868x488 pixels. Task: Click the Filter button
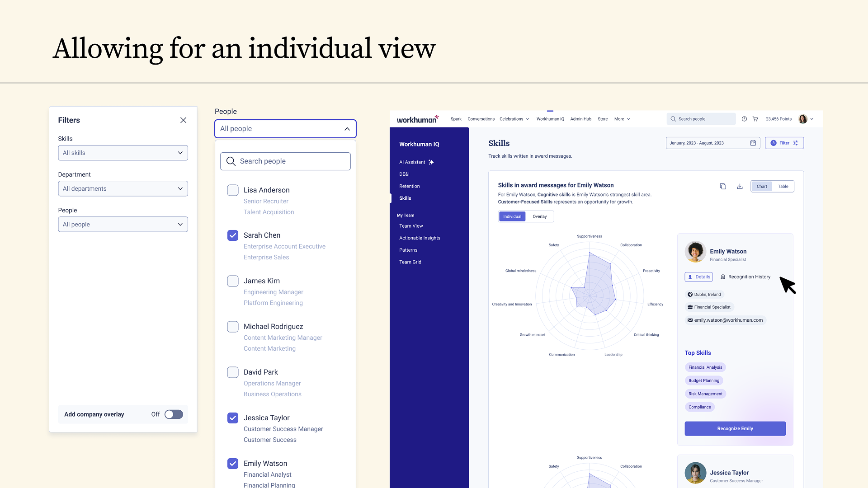tap(784, 143)
